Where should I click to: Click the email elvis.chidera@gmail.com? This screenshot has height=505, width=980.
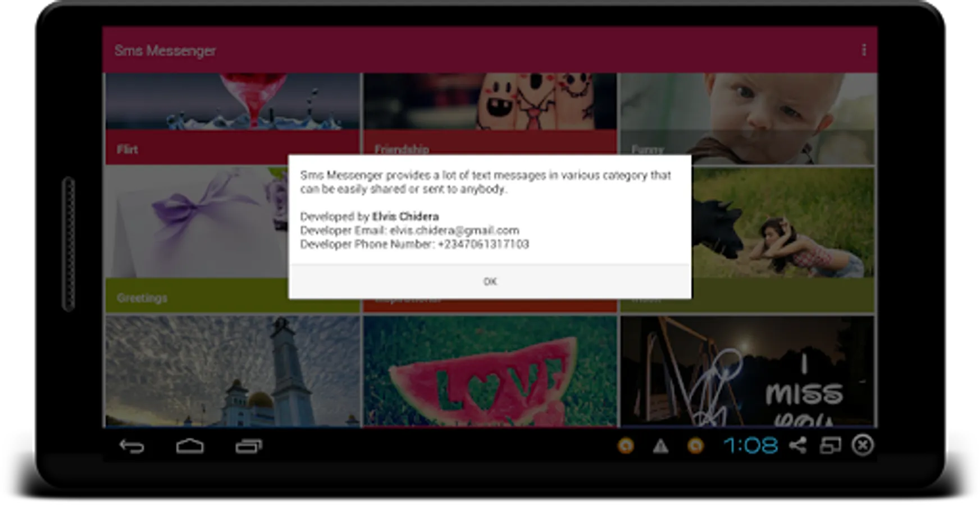454,231
